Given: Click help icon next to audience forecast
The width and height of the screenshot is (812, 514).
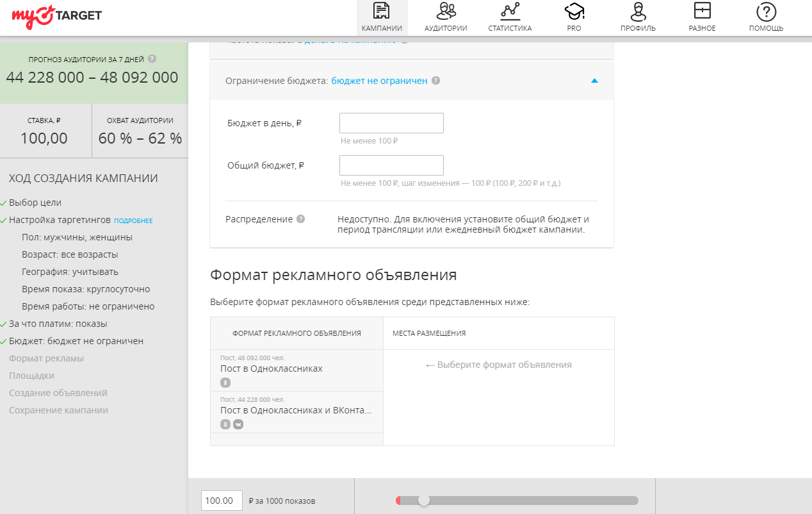Looking at the screenshot, I should [x=152, y=59].
